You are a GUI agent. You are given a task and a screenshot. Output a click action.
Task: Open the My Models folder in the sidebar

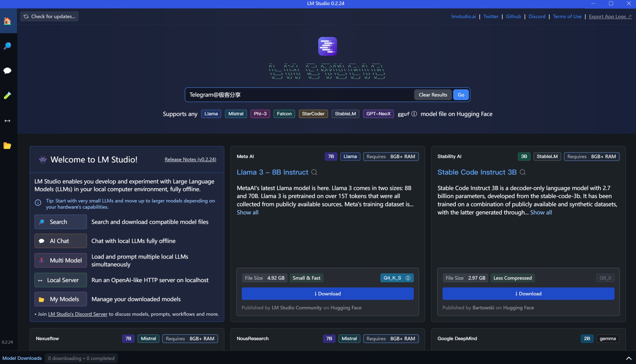click(x=7, y=146)
